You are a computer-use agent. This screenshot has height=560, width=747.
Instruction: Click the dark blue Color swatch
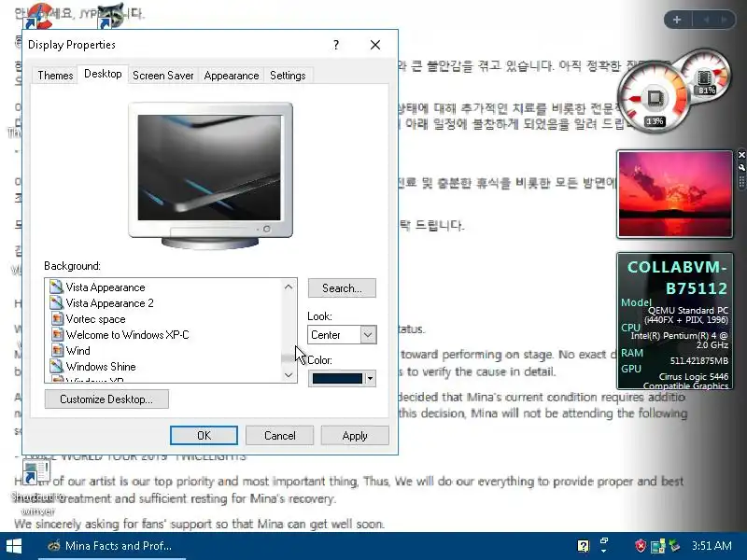click(x=337, y=379)
